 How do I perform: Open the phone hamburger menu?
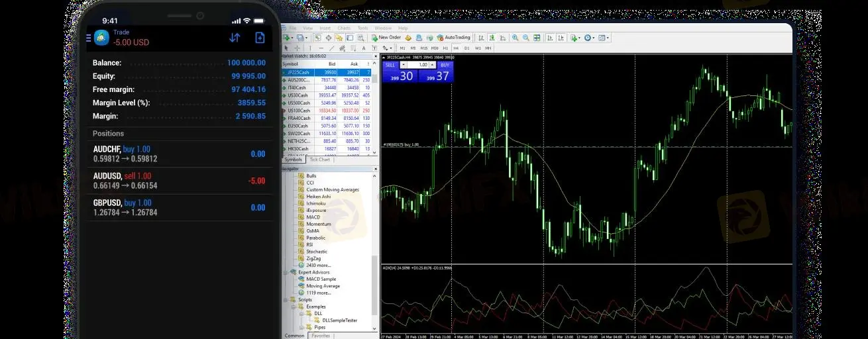pos(89,38)
